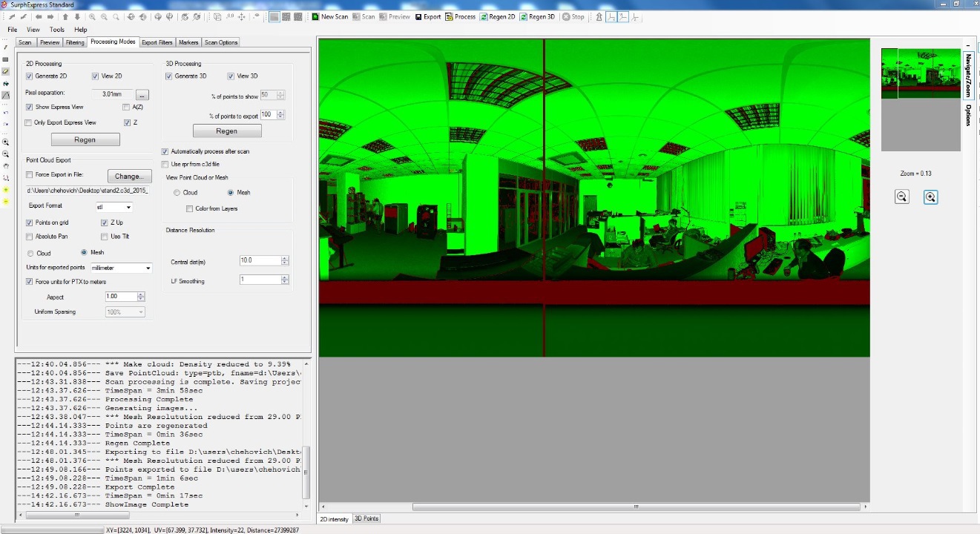Click Regen 2D in the toolbar
980x534 pixels.
[497, 16]
